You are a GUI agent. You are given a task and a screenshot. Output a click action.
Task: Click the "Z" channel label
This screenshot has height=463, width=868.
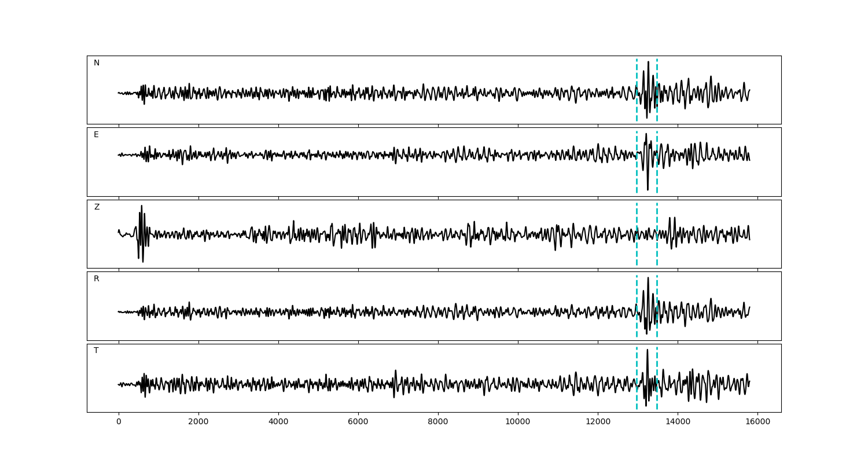tap(97, 207)
